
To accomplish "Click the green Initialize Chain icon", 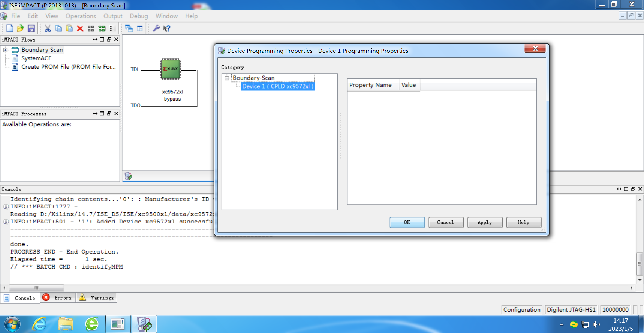I will 102,28.
